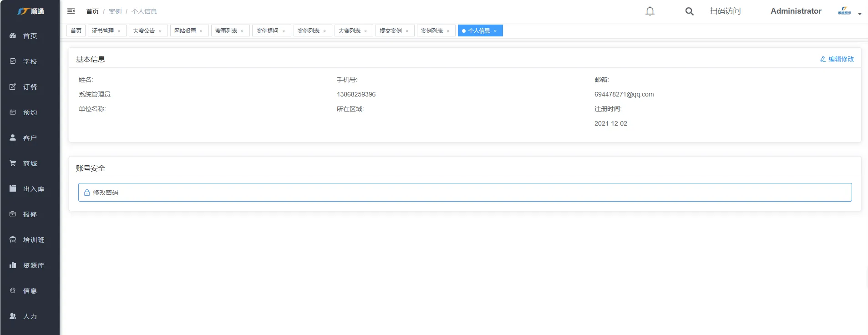868x335 pixels.
Task: Click 编辑修改 to edit basic info
Action: click(837, 59)
